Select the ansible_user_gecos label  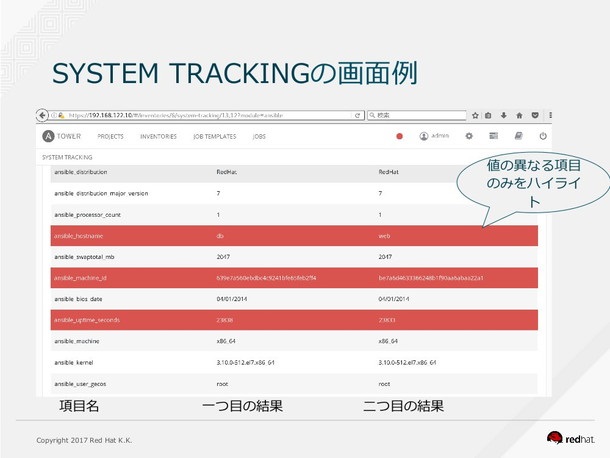point(80,384)
